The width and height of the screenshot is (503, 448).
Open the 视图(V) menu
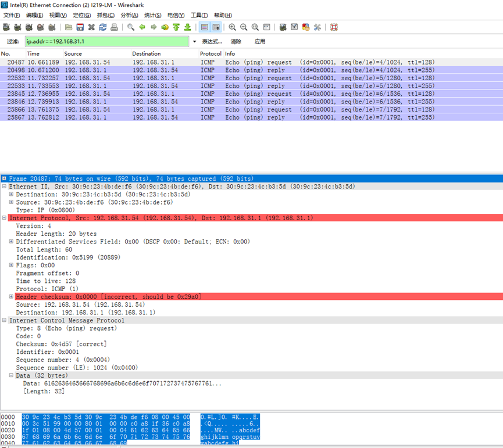pos(58,15)
